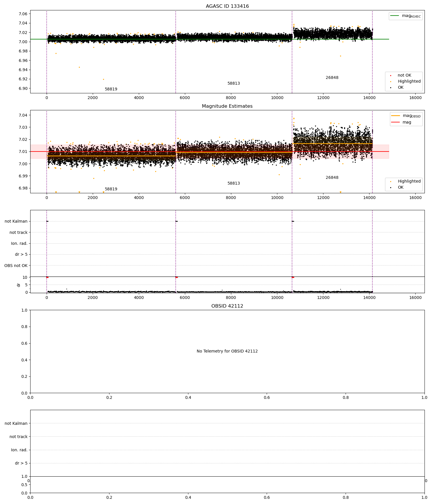Click the 7.06 y-axis tick of top plot
Screen dimensions: 432x504
tap(23, 14)
